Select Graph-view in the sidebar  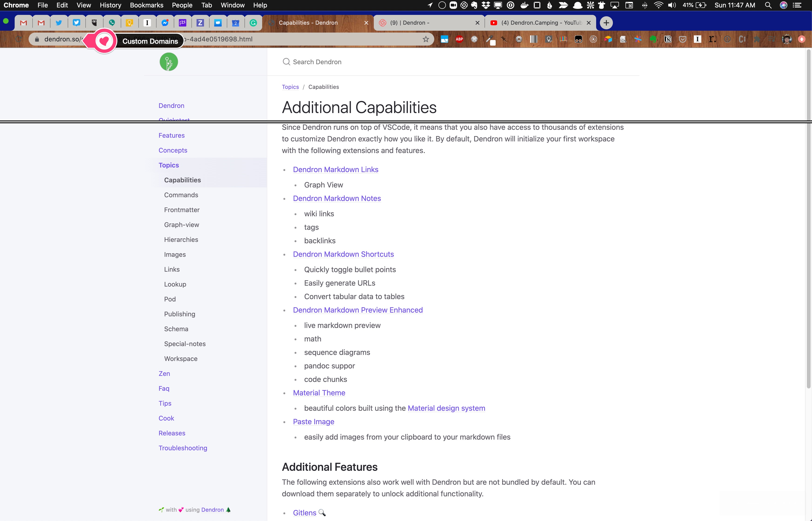(181, 225)
